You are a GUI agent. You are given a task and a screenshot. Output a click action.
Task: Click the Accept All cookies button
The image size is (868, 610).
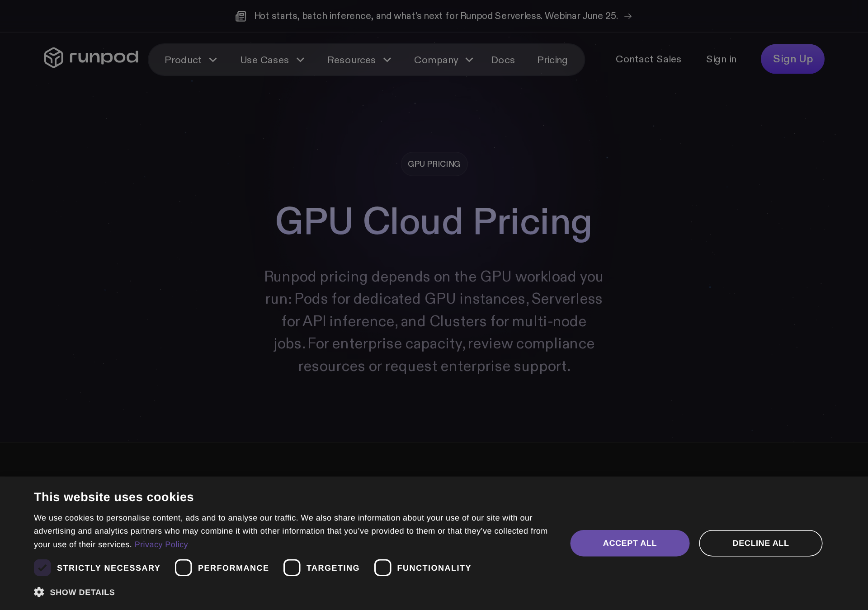click(630, 543)
